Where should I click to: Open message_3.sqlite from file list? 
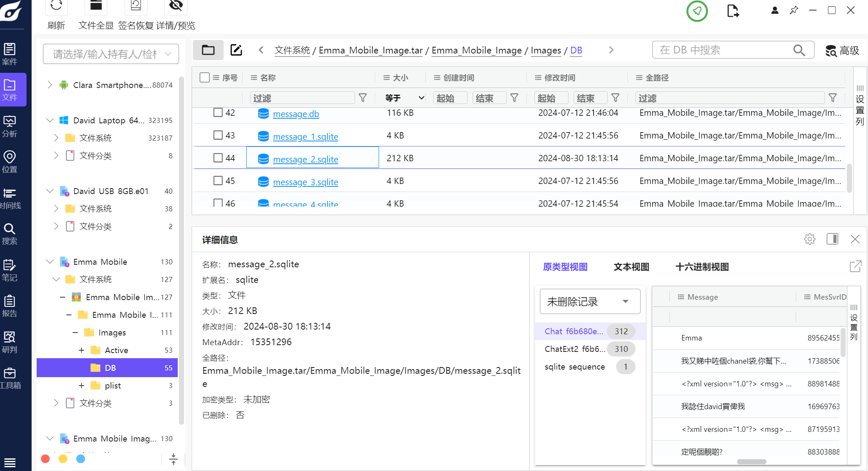pyautogui.click(x=305, y=182)
